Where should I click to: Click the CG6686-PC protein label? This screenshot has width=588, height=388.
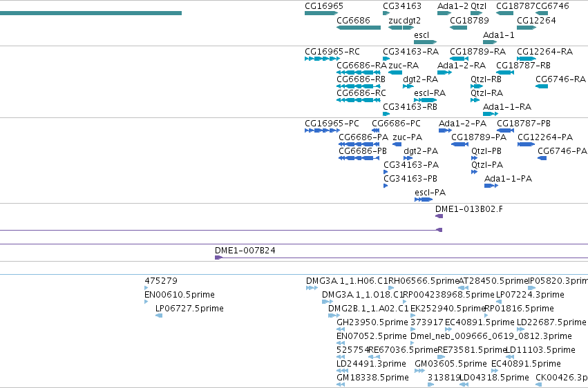pos(396,124)
